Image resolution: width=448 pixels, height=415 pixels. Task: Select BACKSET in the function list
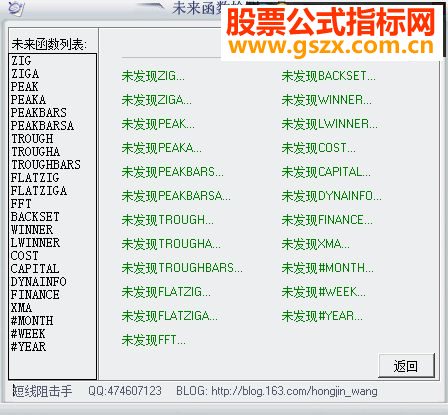(x=35, y=217)
